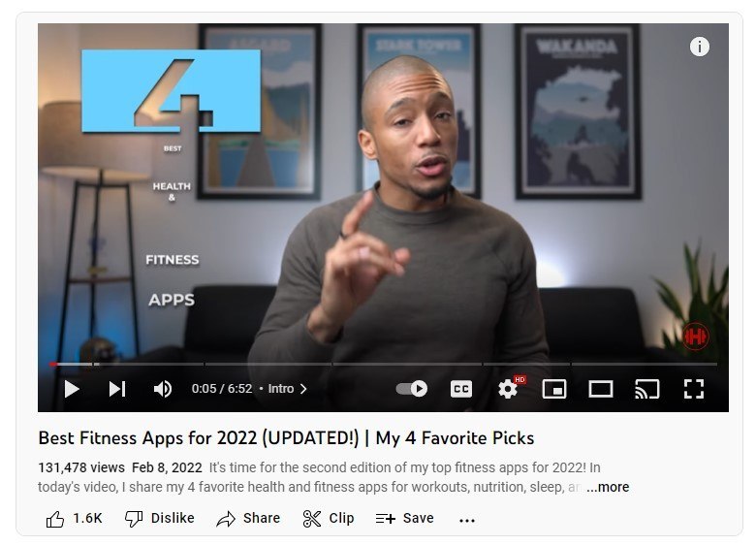Turn on closed captions
The width and height of the screenshot is (756, 546).
tap(461, 389)
